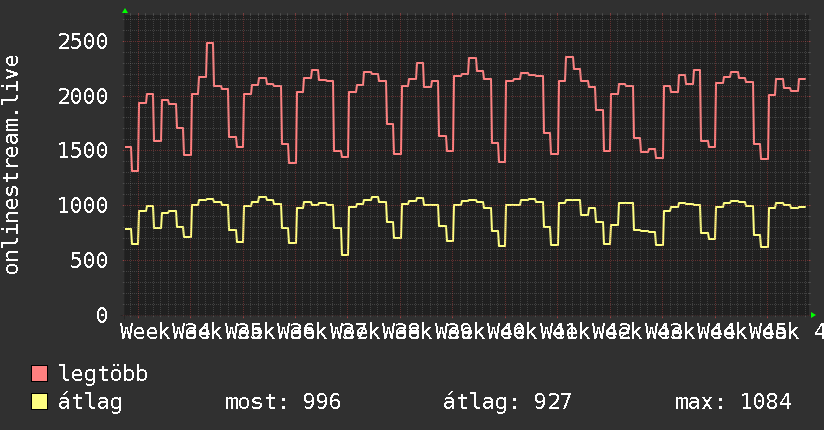Click the green arrow atop the y-axis
Image resolution: width=824 pixels, height=430 pixels.
pos(125,11)
